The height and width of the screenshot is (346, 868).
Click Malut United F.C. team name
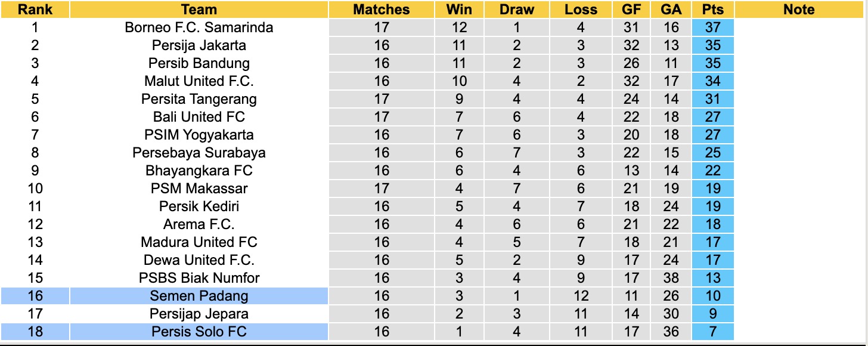[199, 81]
